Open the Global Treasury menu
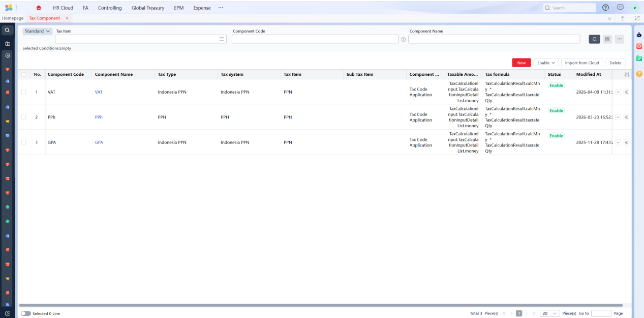 pos(147,8)
